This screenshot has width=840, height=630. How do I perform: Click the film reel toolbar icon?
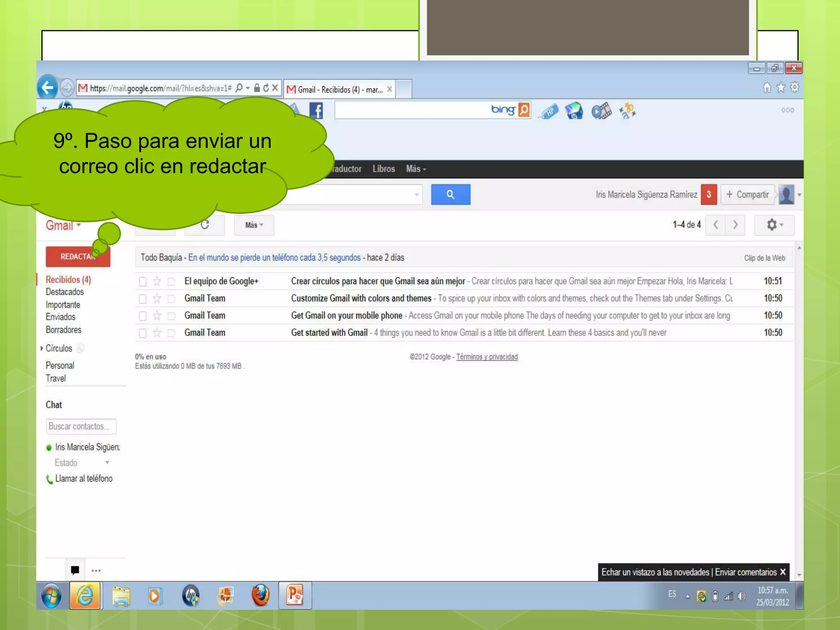(601, 111)
